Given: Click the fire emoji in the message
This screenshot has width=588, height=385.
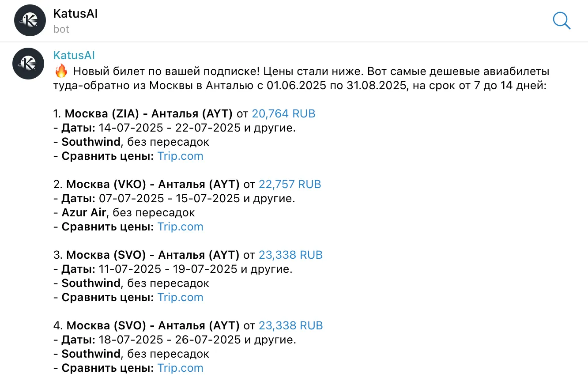Looking at the screenshot, I should click(x=61, y=72).
